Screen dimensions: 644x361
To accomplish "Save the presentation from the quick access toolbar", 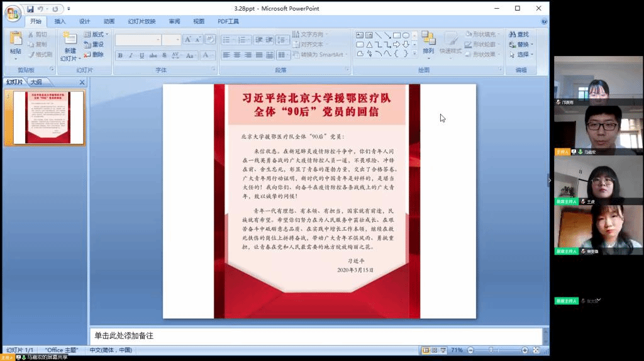I will point(30,9).
